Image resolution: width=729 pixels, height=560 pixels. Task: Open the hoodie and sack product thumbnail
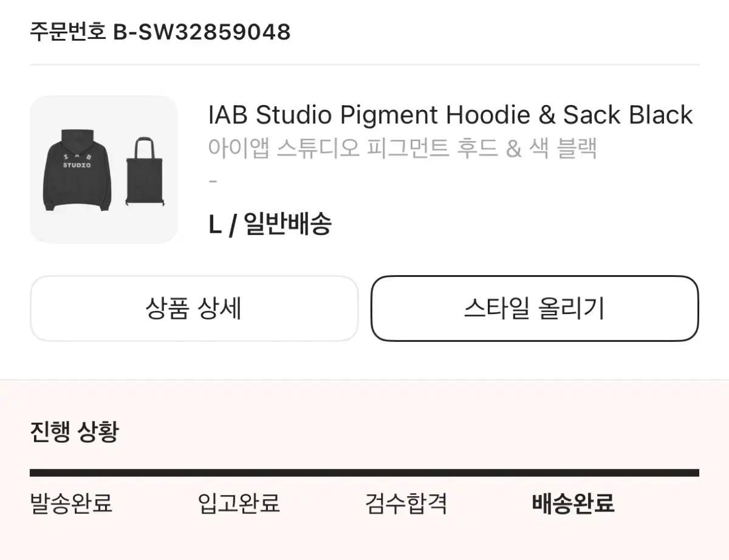click(x=104, y=169)
